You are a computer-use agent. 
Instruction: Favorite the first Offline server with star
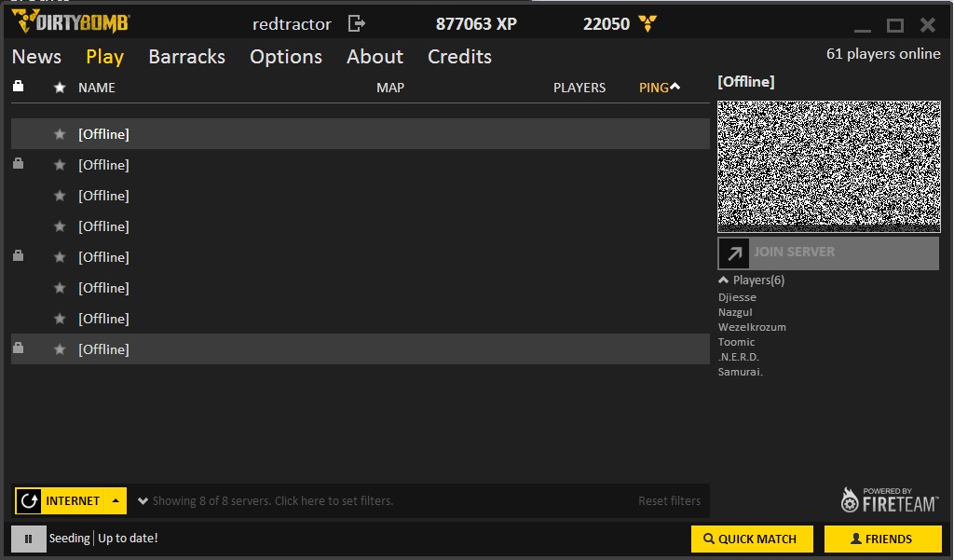point(60,134)
